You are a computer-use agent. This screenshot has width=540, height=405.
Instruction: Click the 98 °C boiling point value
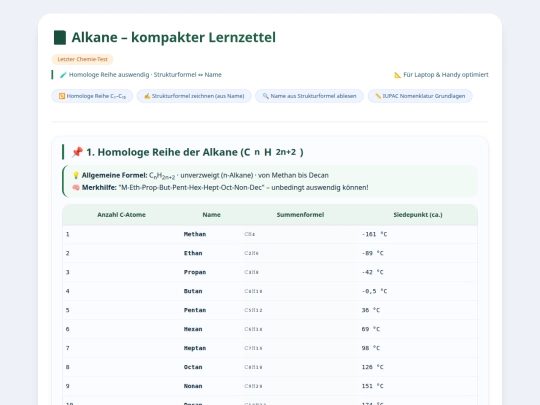pyautogui.click(x=371, y=348)
